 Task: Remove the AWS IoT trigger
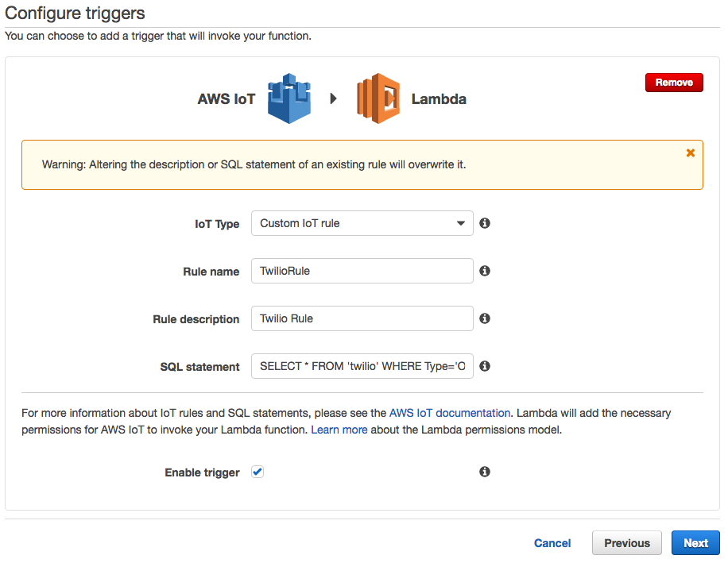pyautogui.click(x=674, y=83)
